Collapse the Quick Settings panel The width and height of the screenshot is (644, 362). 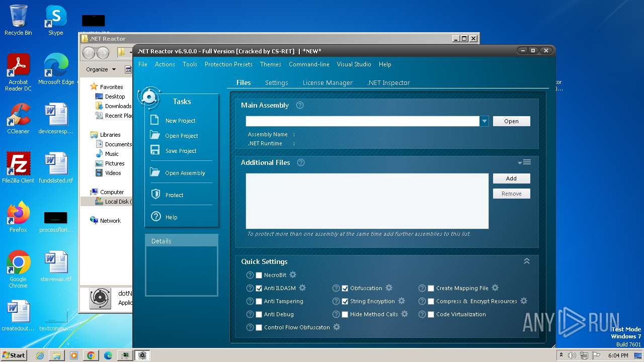click(527, 261)
